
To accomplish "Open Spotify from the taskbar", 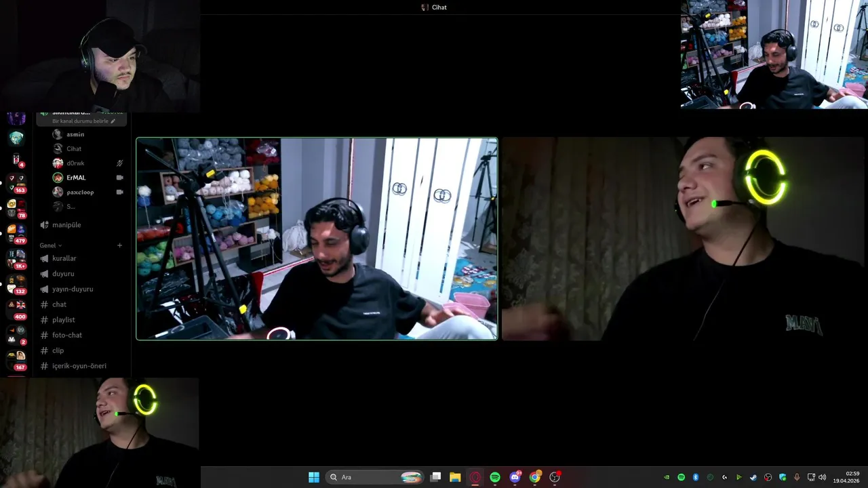I will click(x=495, y=477).
